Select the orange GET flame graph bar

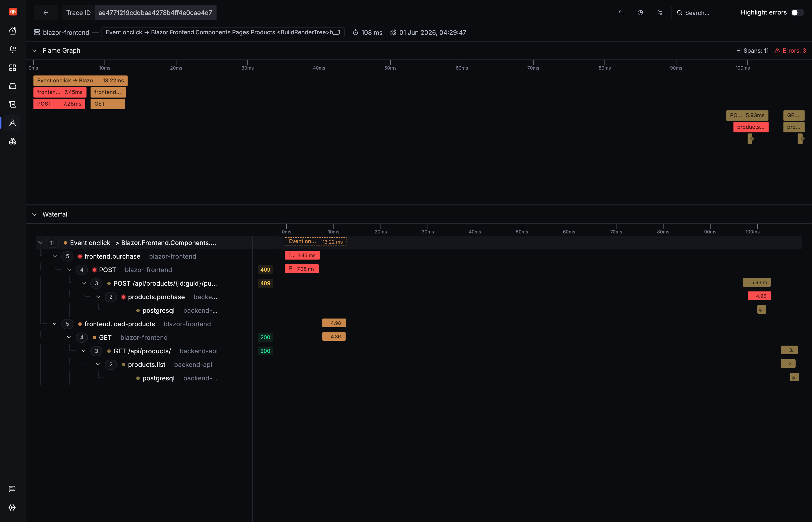tap(108, 104)
